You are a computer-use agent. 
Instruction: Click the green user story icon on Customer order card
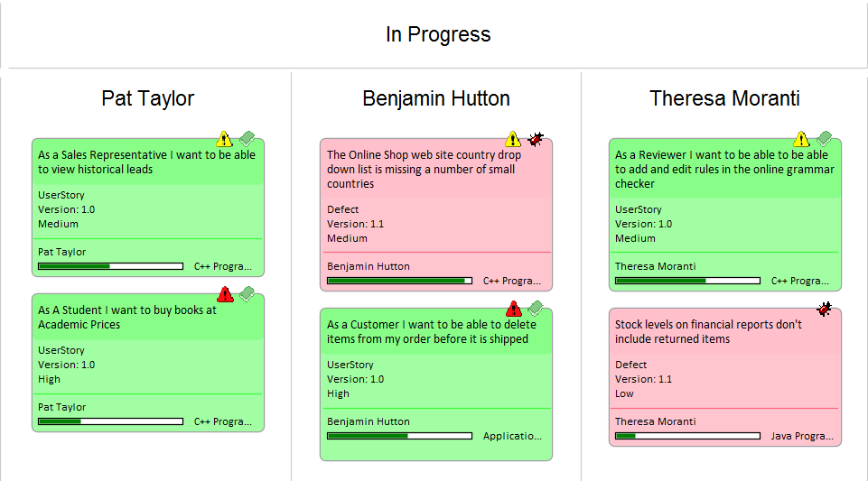[536, 309]
